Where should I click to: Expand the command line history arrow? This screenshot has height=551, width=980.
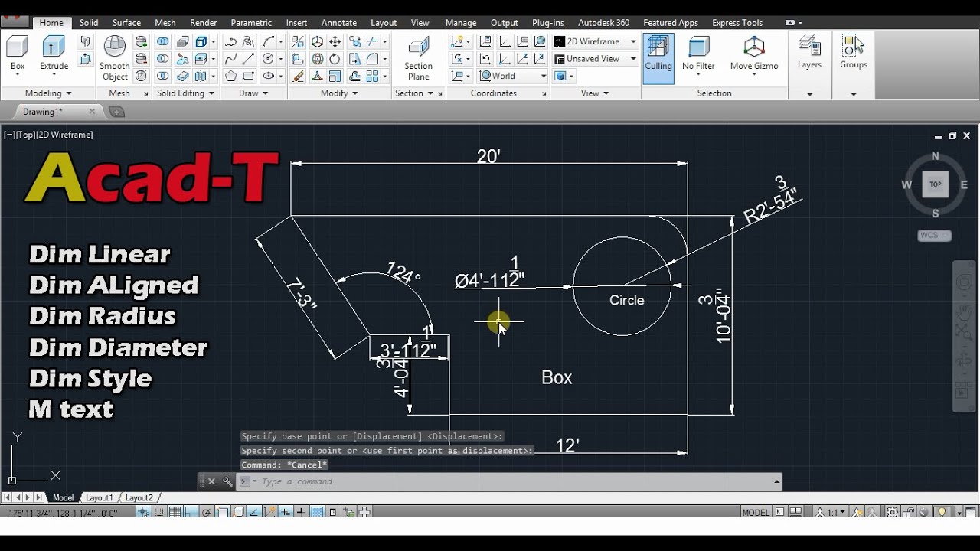tap(776, 481)
